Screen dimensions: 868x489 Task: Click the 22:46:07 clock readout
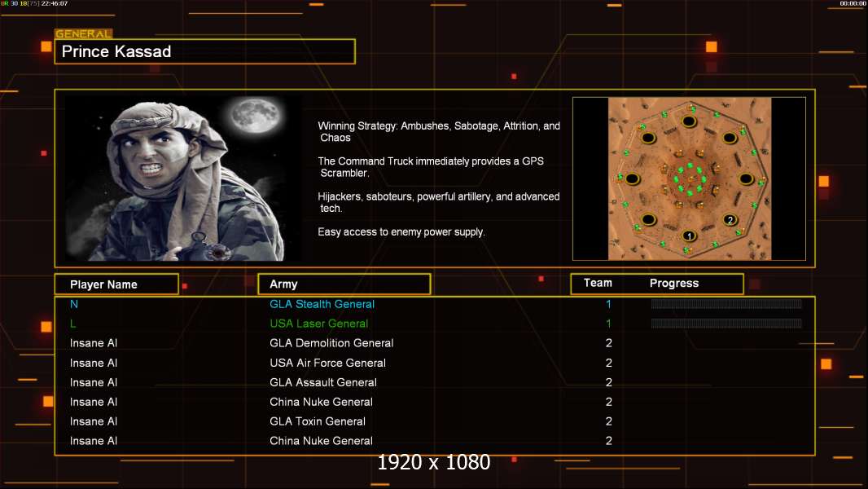click(x=55, y=3)
